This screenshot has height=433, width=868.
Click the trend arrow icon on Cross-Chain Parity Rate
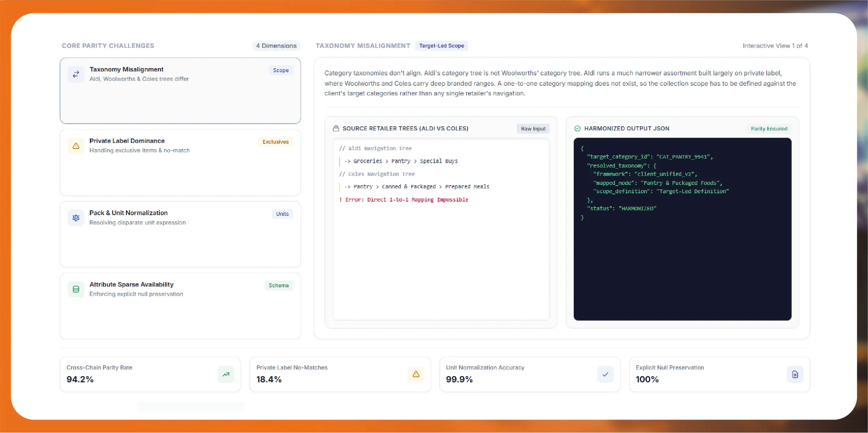click(226, 374)
